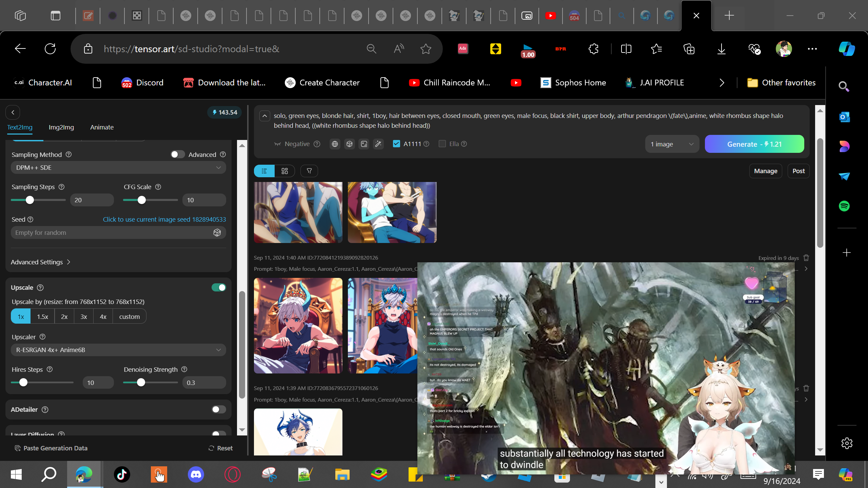868x488 pixels.
Task: Click the Manage button
Action: pos(766,171)
